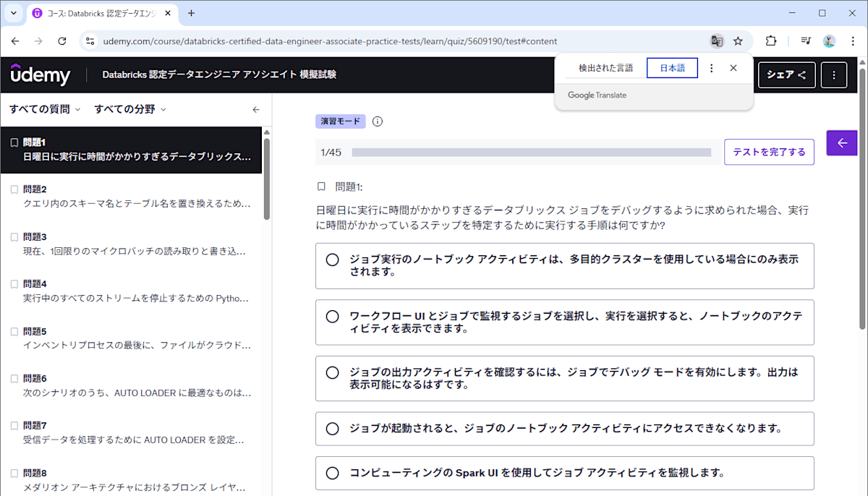Toggle bookmark icon for 問題7 in sidebar
Screen dimensions: 868x496
tap(14, 426)
